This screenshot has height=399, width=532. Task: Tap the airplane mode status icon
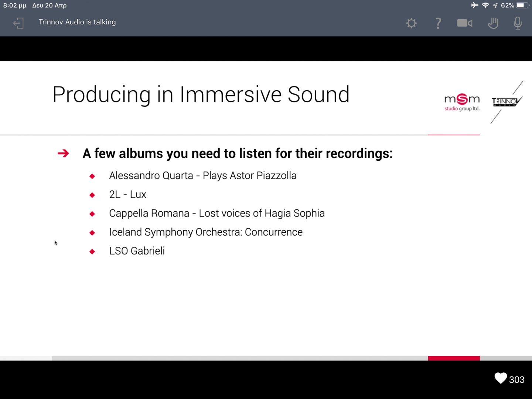[x=475, y=5]
